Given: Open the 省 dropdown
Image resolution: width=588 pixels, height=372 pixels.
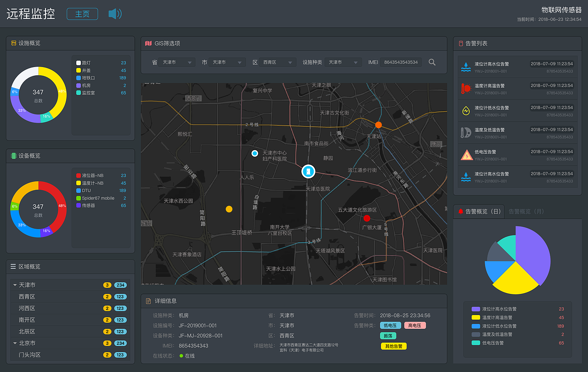Looking at the screenshot, I should pos(177,62).
